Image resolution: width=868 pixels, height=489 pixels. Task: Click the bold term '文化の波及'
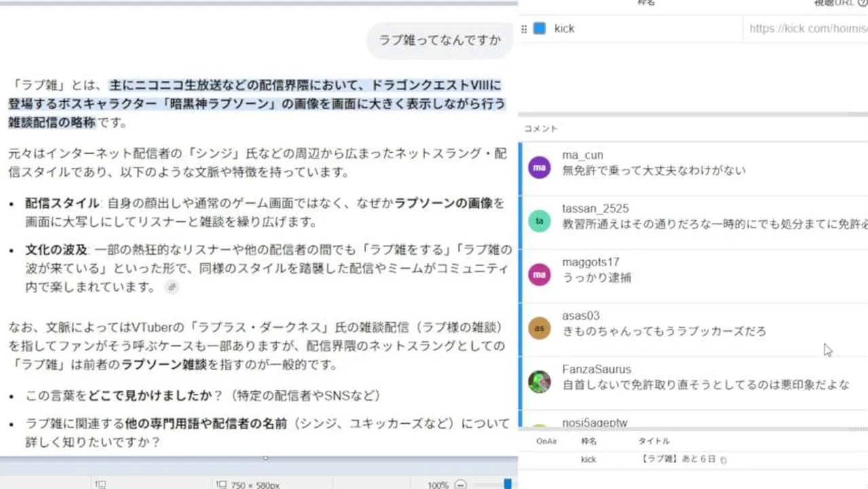coord(56,250)
